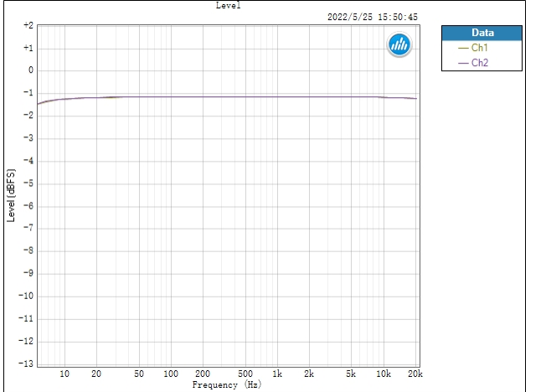Screen dimensions: 546x392
Task: Click the 1k frequency axis tick
Action: [x=277, y=374]
